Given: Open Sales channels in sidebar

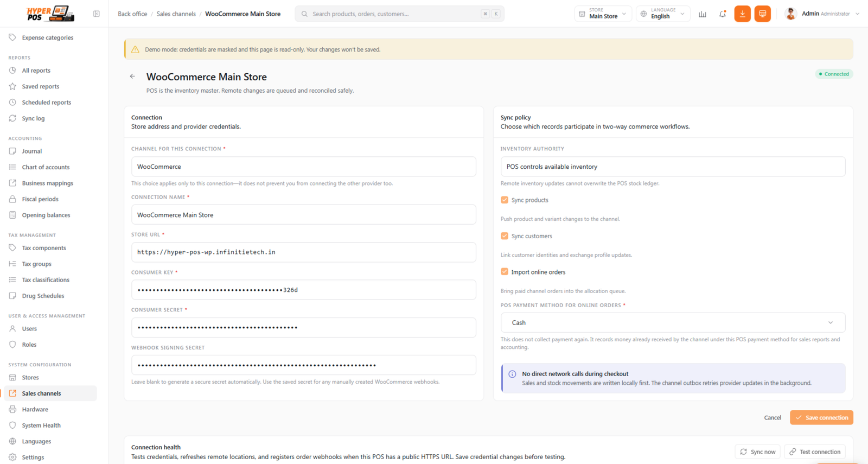Looking at the screenshot, I should pos(50,393).
